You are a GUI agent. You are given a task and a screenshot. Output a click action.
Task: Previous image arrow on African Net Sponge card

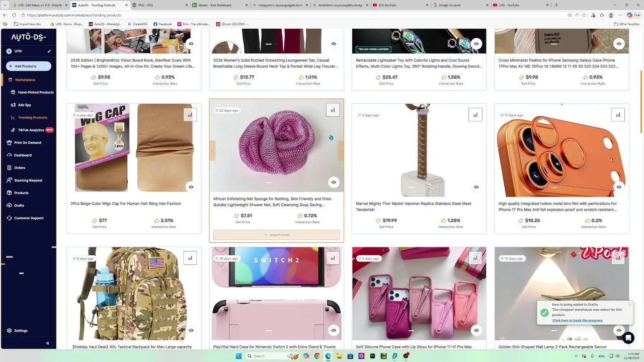[212, 150]
